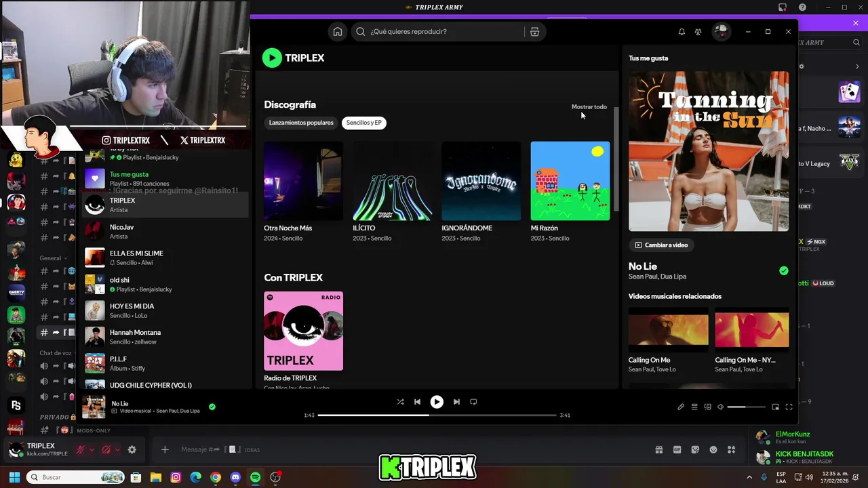Viewport: 868px width, 488px height.
Task: Open Spotify Home via the house icon
Action: coord(338,32)
